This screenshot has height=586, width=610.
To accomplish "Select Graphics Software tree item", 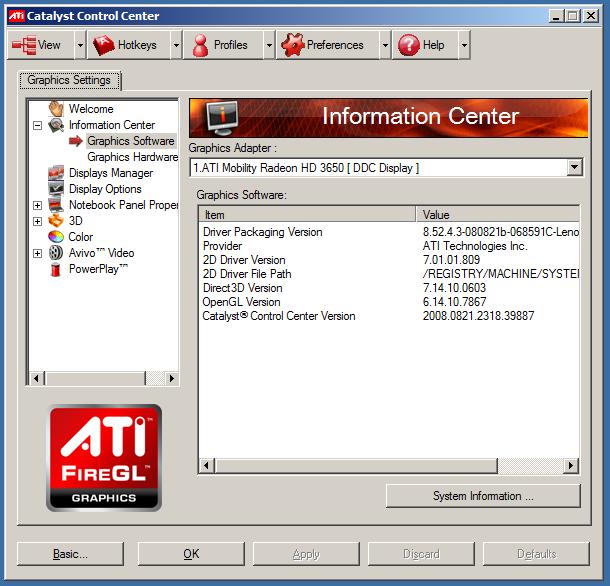I will tap(131, 141).
